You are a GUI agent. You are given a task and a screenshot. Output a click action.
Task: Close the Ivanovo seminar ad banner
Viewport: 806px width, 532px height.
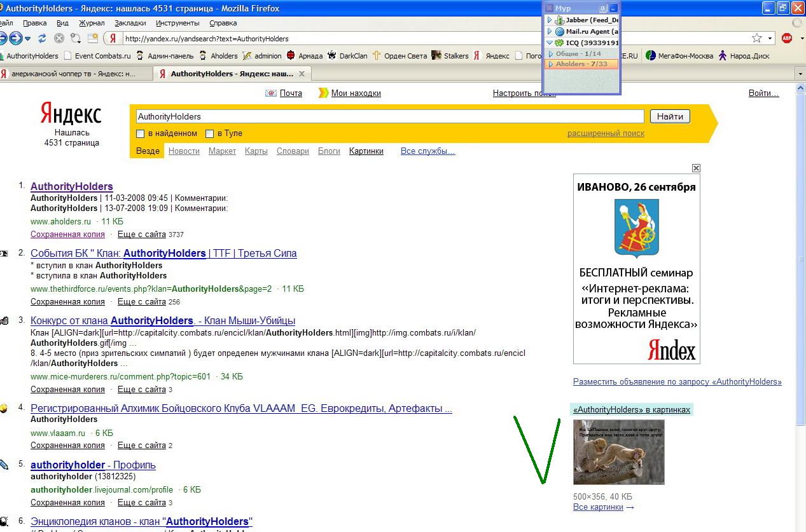(696, 168)
